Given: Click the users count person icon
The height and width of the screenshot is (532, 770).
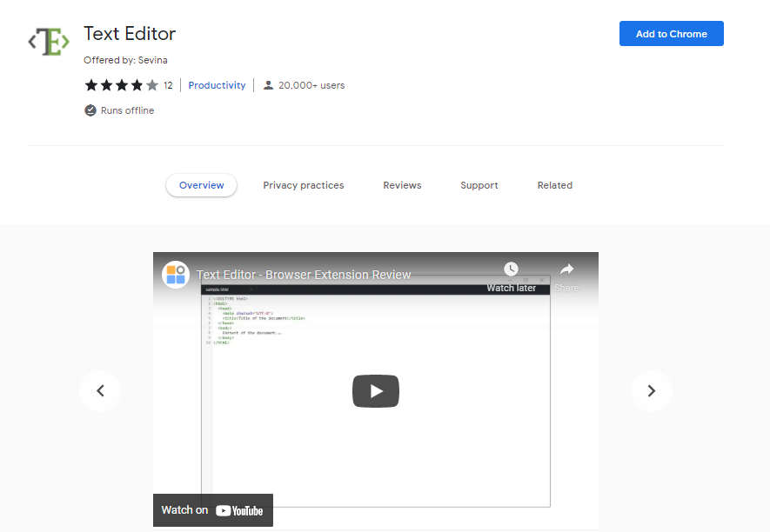Looking at the screenshot, I should point(268,85).
